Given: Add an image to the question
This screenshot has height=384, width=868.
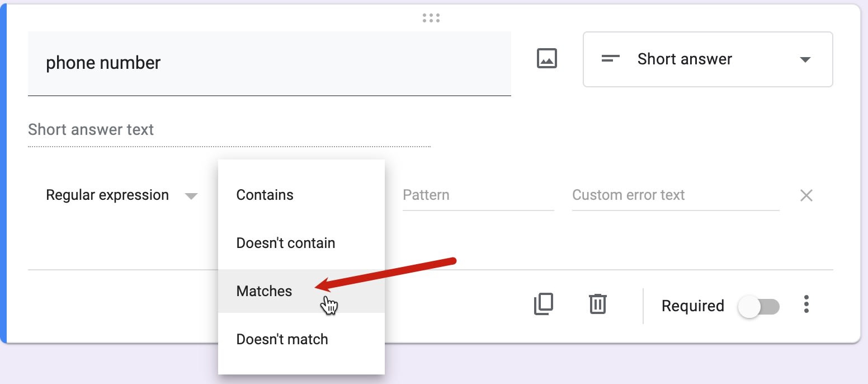Looking at the screenshot, I should click(546, 58).
